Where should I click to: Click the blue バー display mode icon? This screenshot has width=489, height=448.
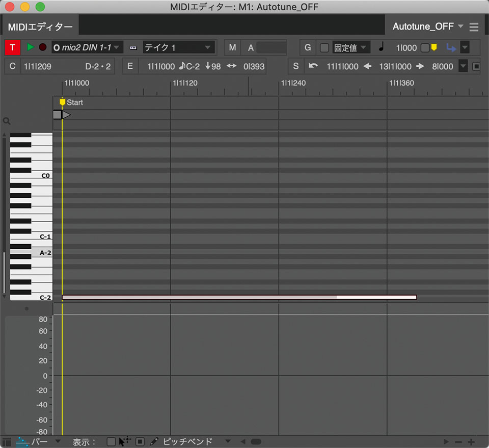point(23,442)
